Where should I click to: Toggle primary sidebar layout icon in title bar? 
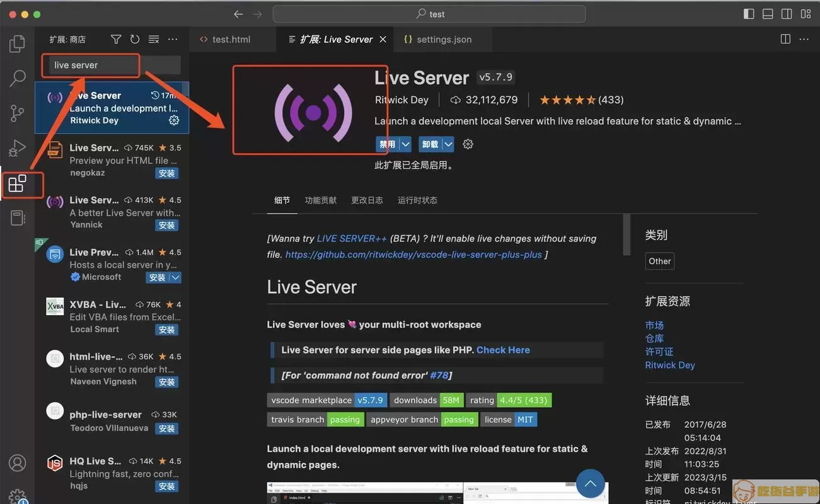[x=749, y=14]
